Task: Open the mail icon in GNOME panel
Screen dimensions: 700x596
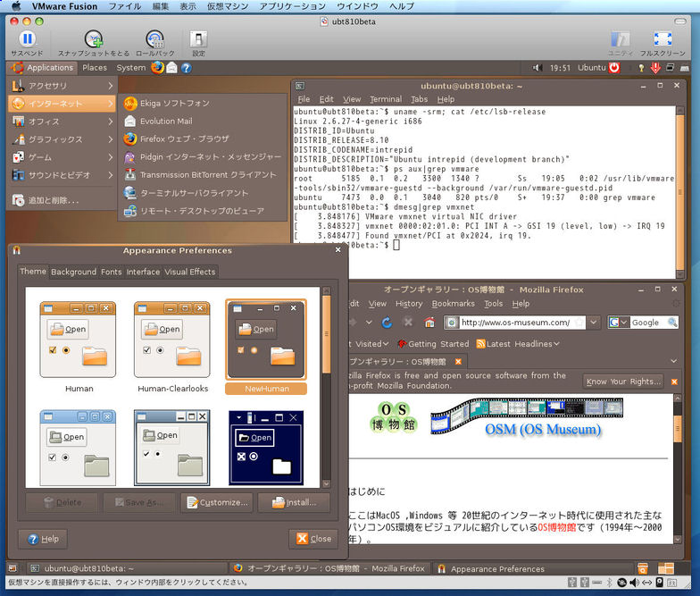Action: coord(171,68)
